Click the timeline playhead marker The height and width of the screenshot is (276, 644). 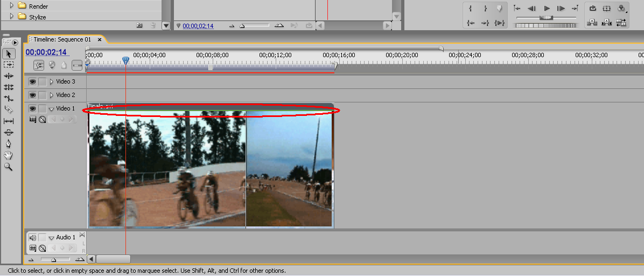pyautogui.click(x=126, y=61)
